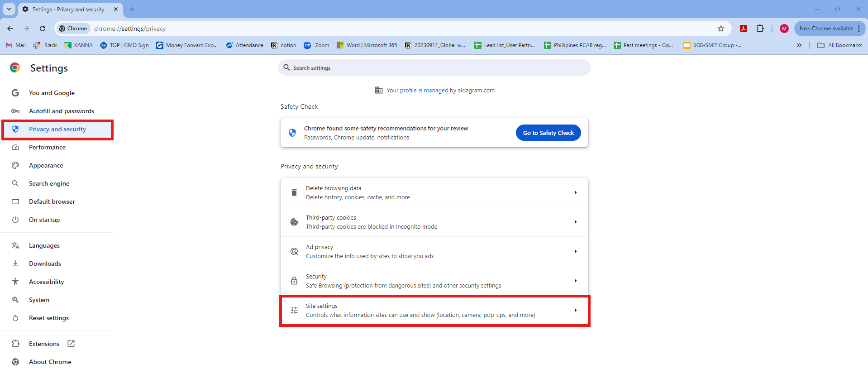
Task: Click the profile avatar M icon
Action: (x=784, y=29)
